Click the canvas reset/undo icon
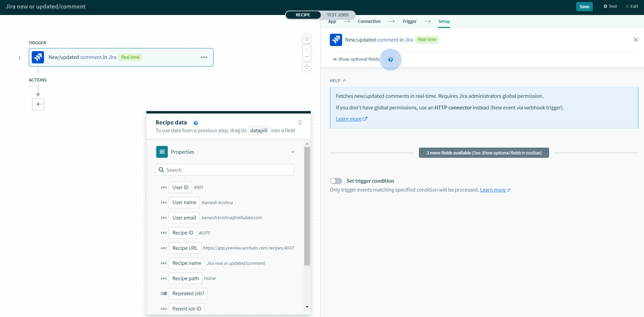The width and height of the screenshot is (644, 317). pyautogui.click(x=307, y=39)
